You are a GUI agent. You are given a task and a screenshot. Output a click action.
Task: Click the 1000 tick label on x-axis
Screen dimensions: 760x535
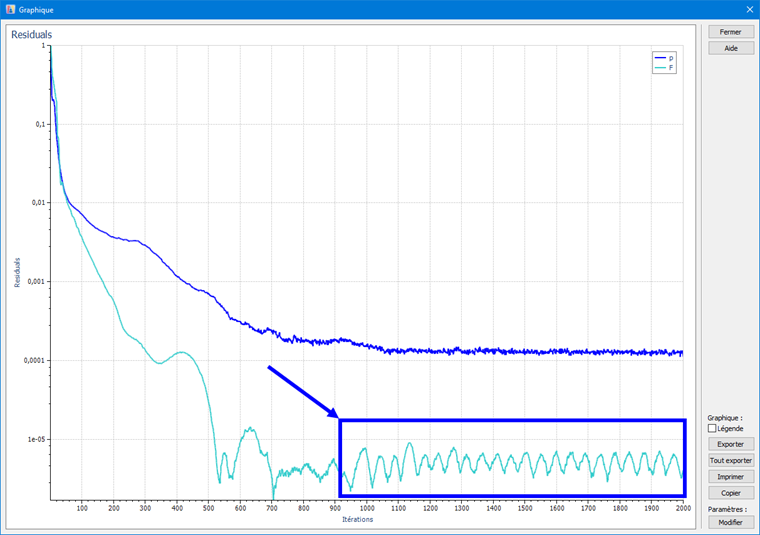(367, 508)
